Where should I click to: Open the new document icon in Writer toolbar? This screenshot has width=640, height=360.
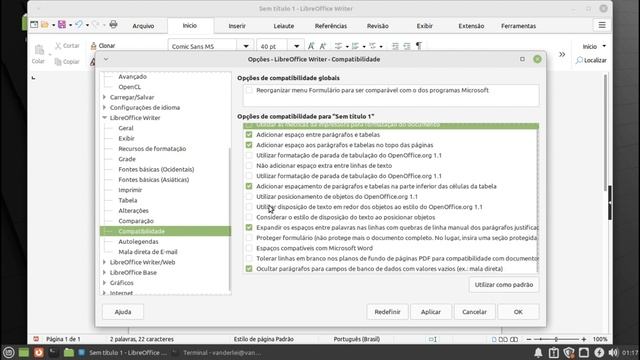click(x=34, y=25)
